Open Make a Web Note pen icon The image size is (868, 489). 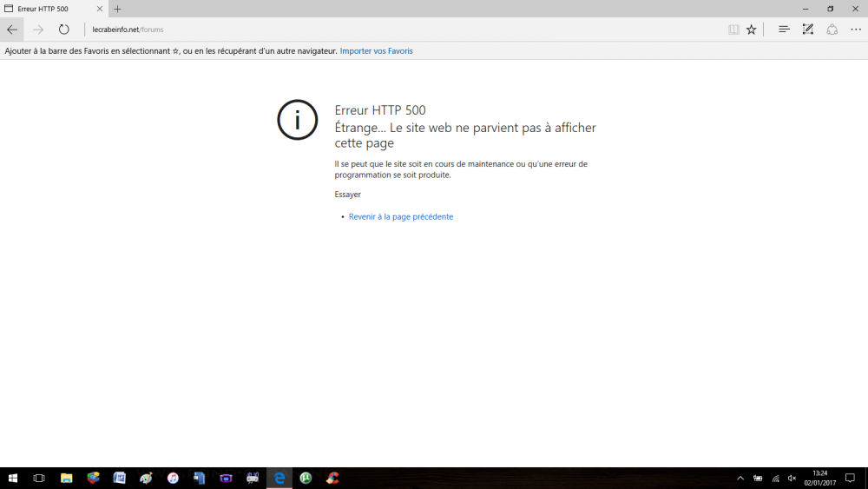coord(807,30)
